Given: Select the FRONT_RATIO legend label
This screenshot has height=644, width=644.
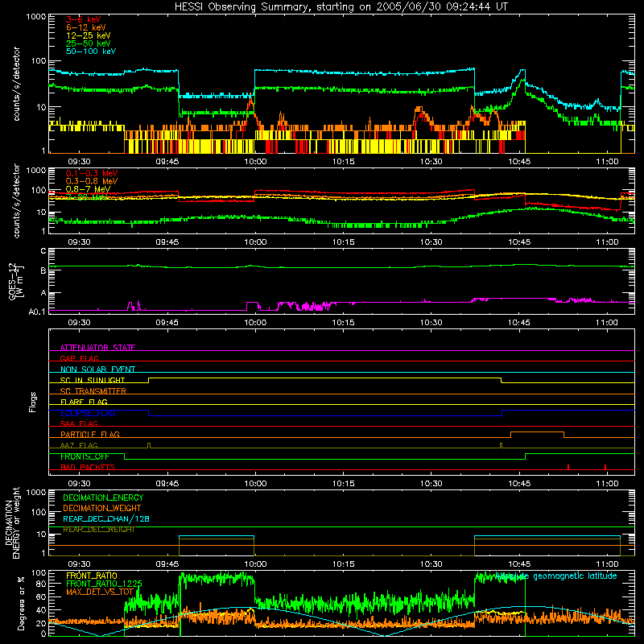Looking at the screenshot, I should tap(92, 576).
